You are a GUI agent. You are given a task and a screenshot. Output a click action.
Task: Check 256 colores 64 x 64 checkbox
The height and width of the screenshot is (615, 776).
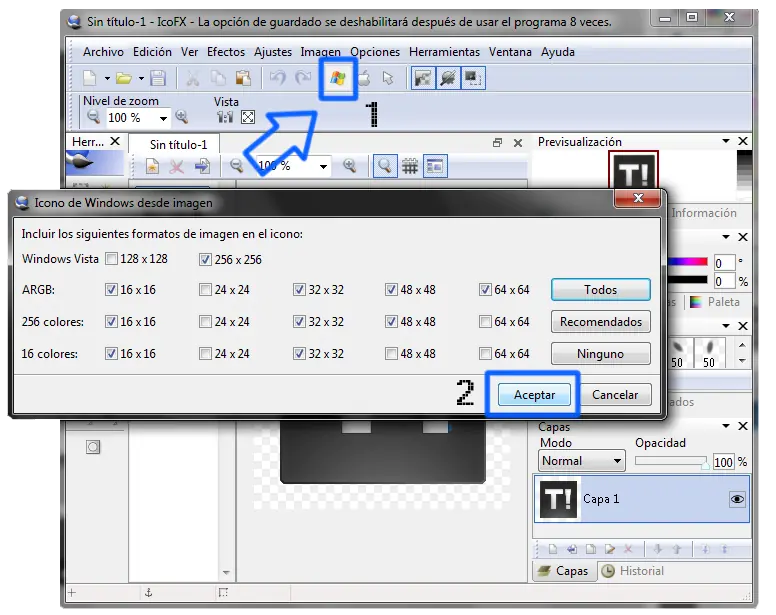pyautogui.click(x=485, y=322)
